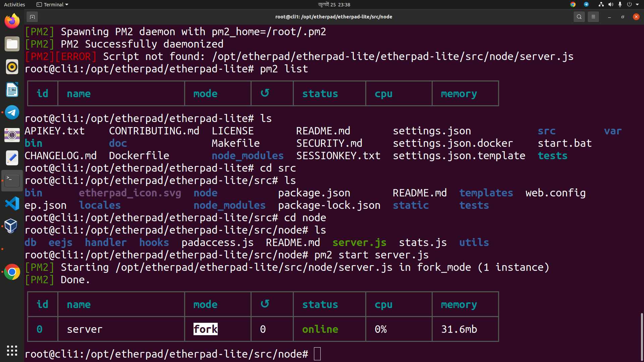Click 'start.bat' in the listing
644x362 pixels.
click(565, 143)
